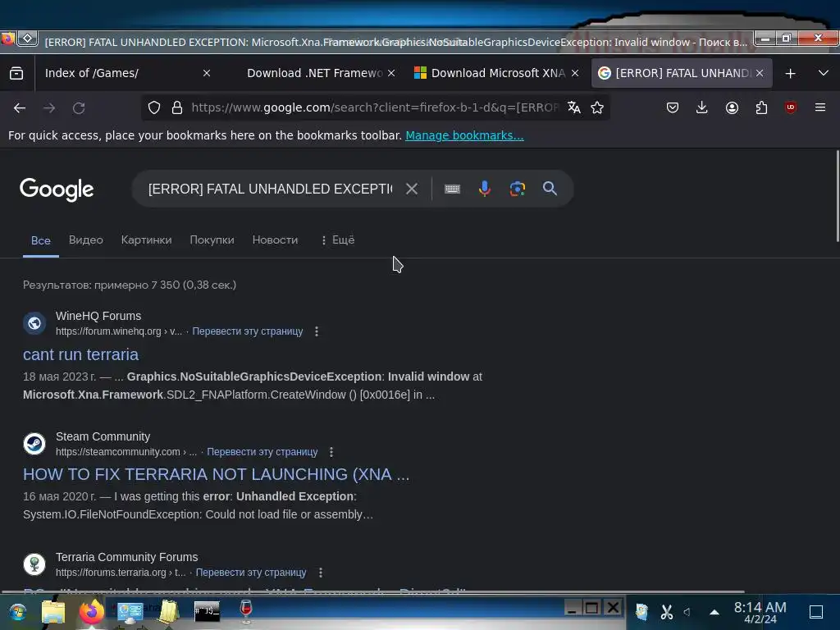Close the Download .NET Framework tab
The image size is (840, 630).
tap(391, 73)
